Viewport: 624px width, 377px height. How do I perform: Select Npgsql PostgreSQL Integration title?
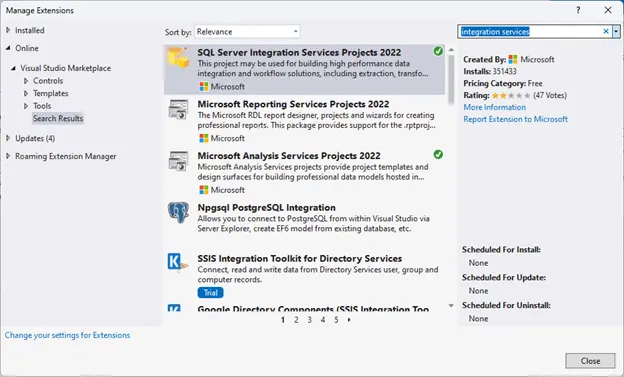pyautogui.click(x=267, y=207)
